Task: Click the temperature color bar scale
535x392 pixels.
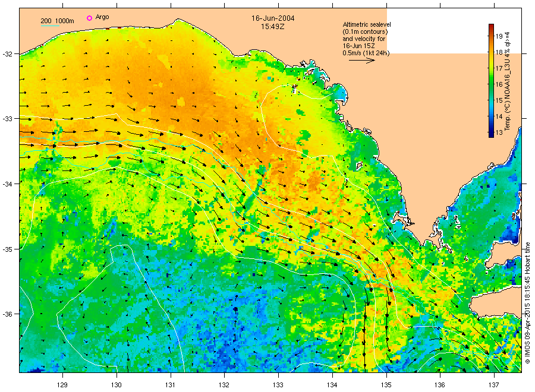Action: click(x=491, y=81)
